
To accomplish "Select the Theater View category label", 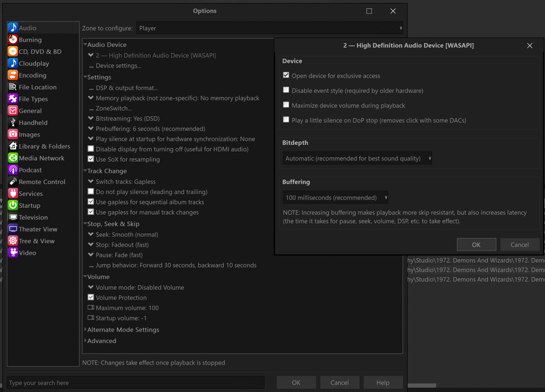I will coord(38,229).
